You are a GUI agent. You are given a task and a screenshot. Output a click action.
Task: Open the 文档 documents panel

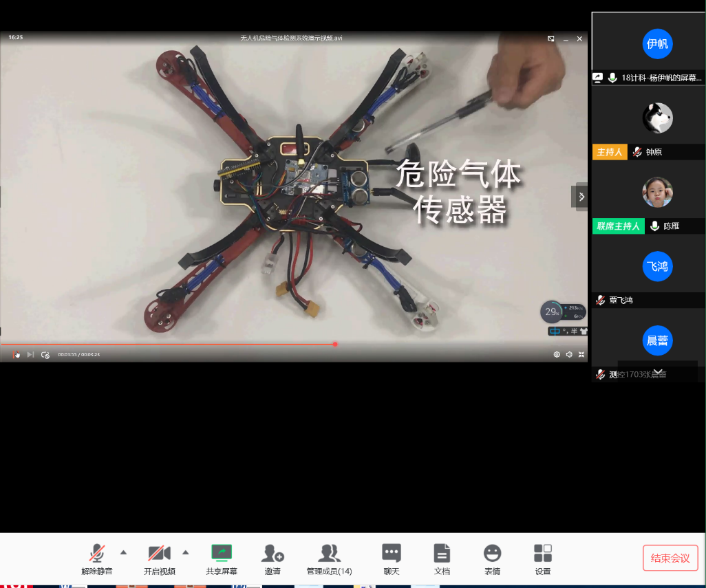[442, 559]
